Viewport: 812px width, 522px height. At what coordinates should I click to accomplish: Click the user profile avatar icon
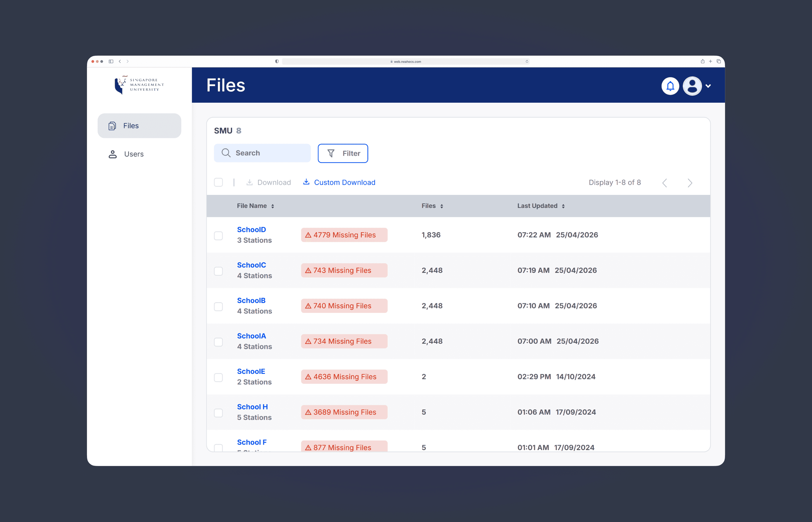tap(692, 86)
